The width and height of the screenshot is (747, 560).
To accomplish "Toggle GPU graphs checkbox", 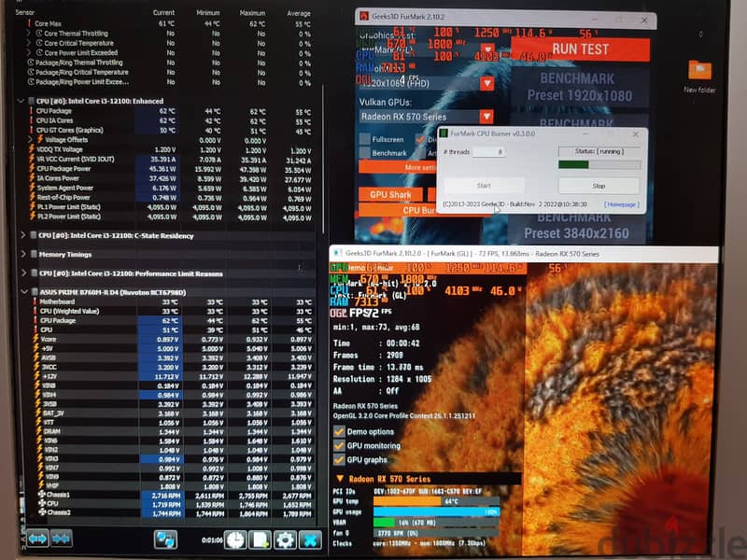I will point(339,459).
